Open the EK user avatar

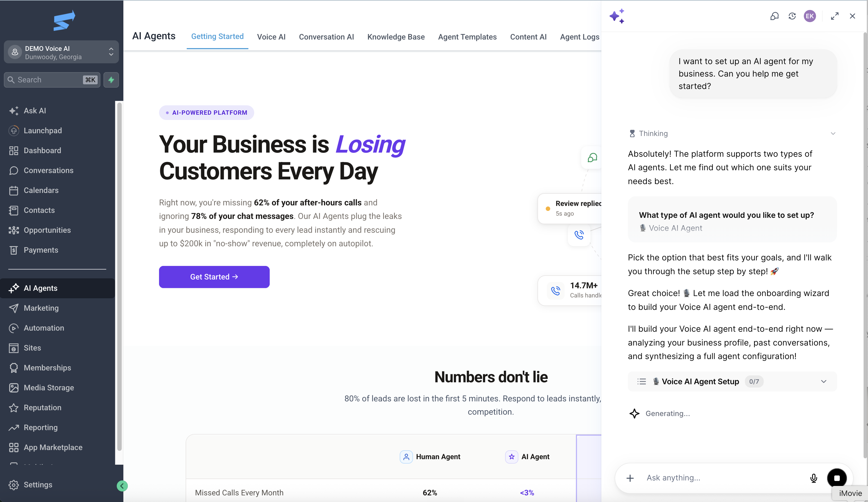(809, 16)
